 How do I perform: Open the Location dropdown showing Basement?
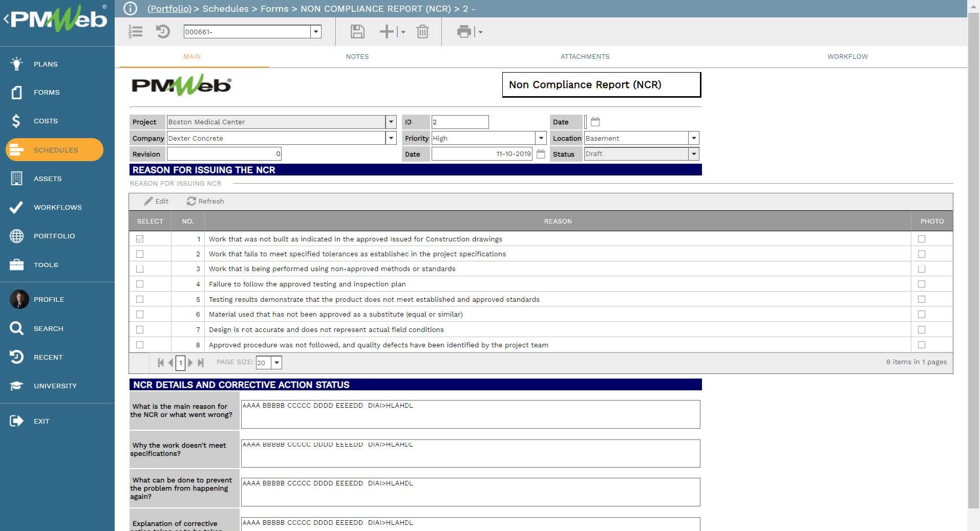(x=693, y=138)
